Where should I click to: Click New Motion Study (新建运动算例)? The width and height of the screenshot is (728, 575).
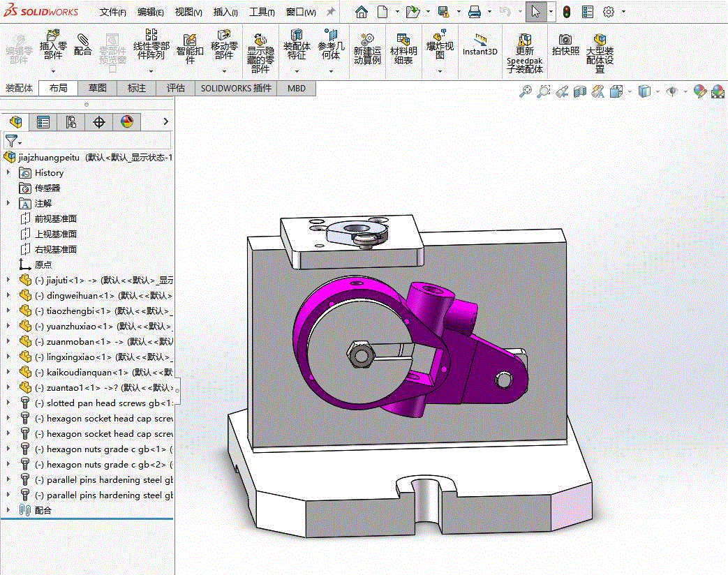(367, 49)
